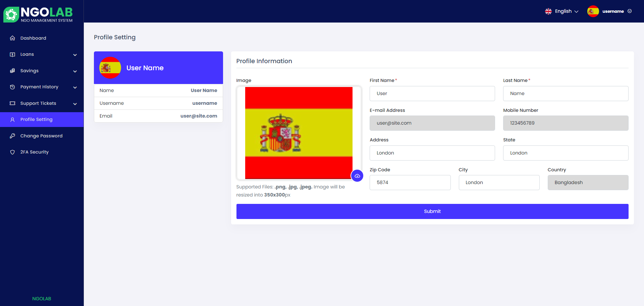Submit the profile information form
This screenshot has height=306, width=644.
click(x=432, y=211)
